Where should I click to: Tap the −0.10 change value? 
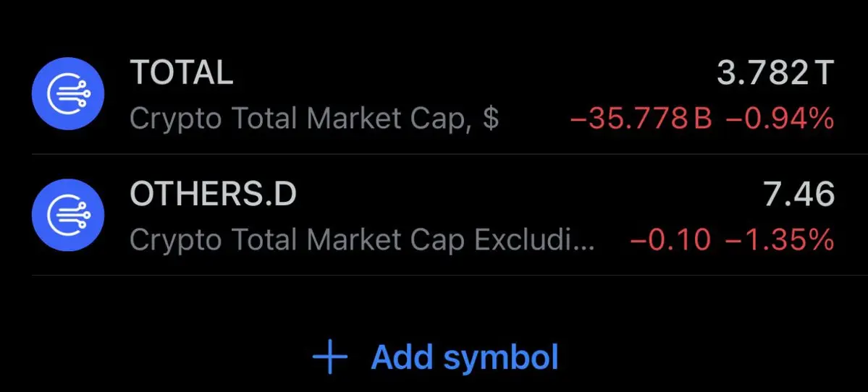[x=670, y=240]
